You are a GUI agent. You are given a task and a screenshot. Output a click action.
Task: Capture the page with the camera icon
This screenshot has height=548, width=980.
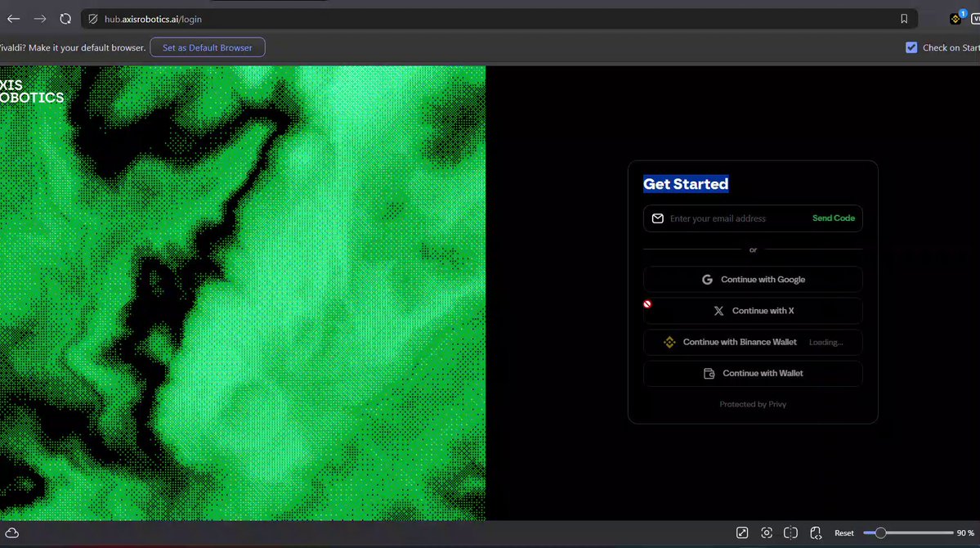pos(766,533)
